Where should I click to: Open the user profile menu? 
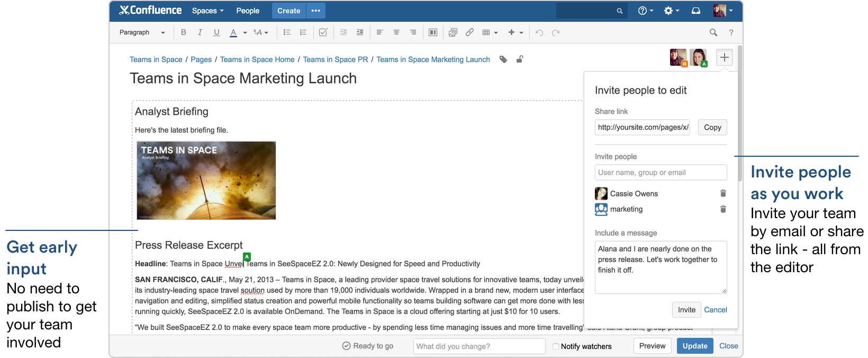coord(723,11)
